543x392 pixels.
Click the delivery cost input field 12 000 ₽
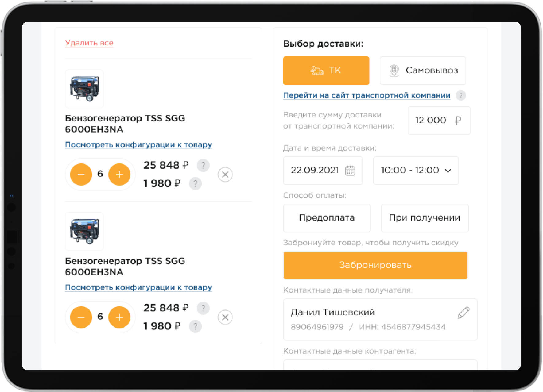click(439, 121)
